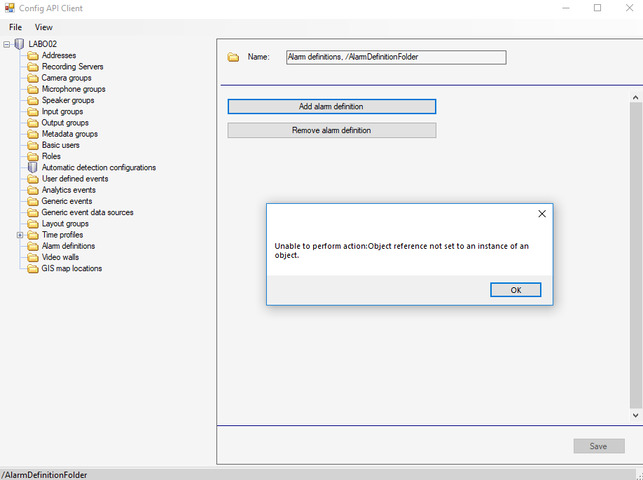The image size is (643, 480).
Task: Click the Recording Servers folder icon
Action: coord(32,67)
